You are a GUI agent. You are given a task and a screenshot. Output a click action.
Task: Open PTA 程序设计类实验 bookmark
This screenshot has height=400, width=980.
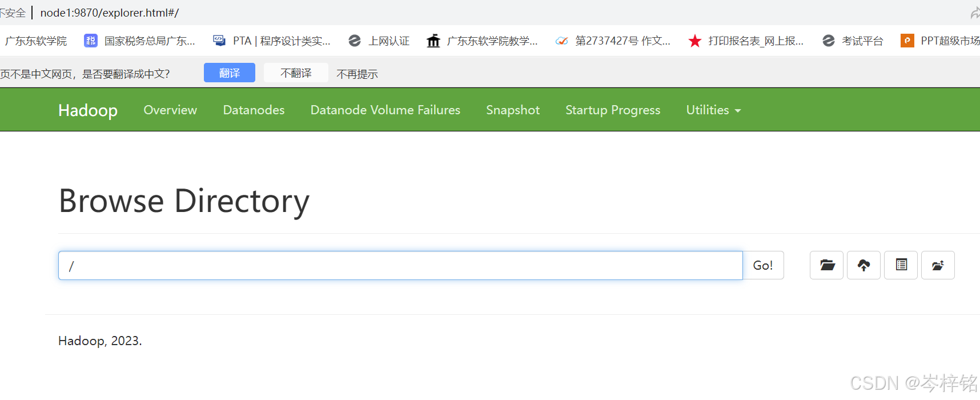pos(272,41)
